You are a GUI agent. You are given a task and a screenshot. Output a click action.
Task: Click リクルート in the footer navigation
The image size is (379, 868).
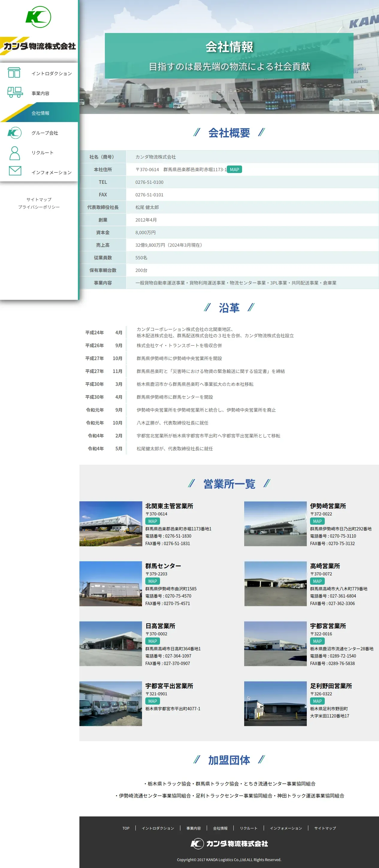click(249, 828)
